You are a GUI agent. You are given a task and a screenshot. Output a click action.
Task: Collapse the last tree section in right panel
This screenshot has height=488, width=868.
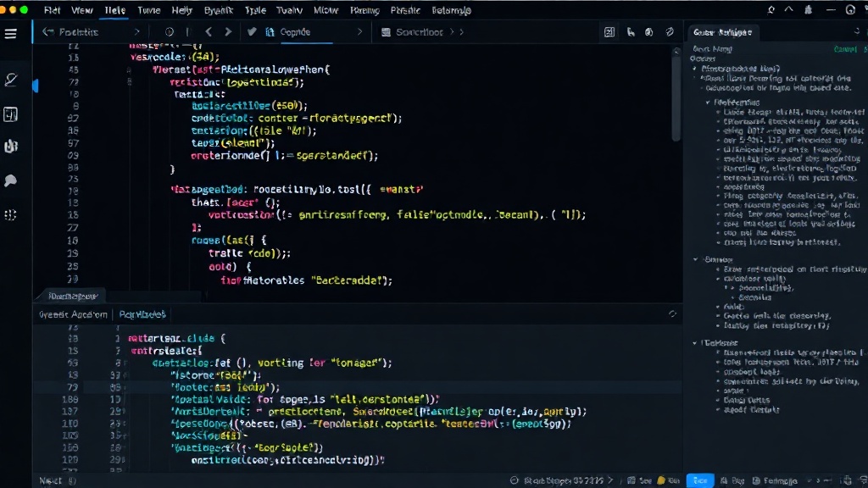695,343
